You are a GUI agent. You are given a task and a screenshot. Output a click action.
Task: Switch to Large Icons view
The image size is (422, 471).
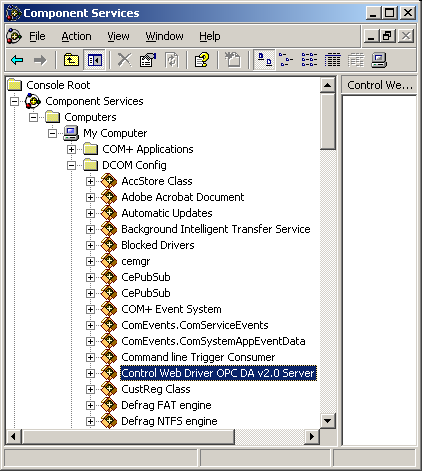[x=265, y=60]
